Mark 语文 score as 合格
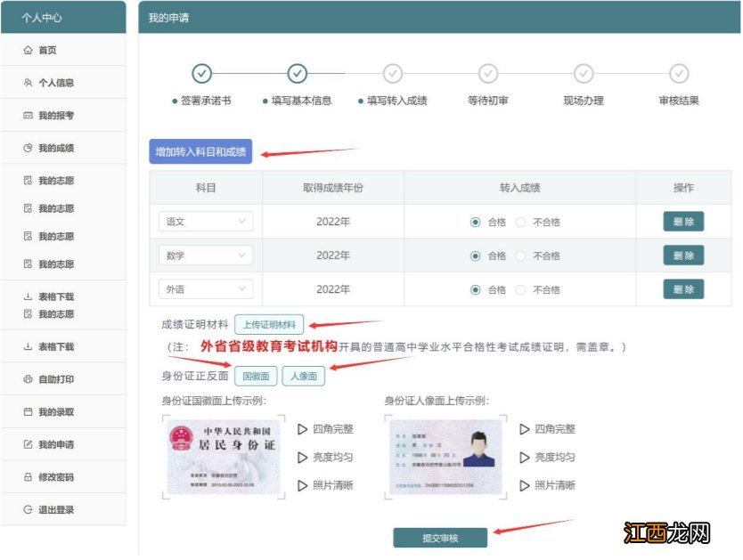Viewport: 743px width, 560px height. tap(477, 221)
